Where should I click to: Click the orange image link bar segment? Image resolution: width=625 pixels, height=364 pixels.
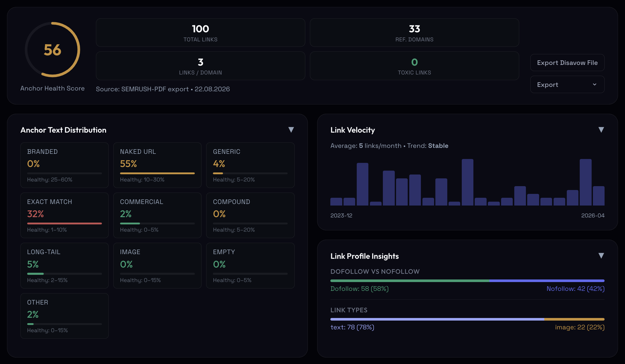point(574,319)
